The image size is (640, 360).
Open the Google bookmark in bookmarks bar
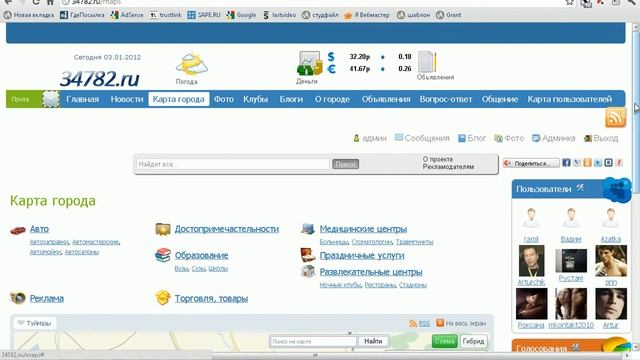[241, 15]
